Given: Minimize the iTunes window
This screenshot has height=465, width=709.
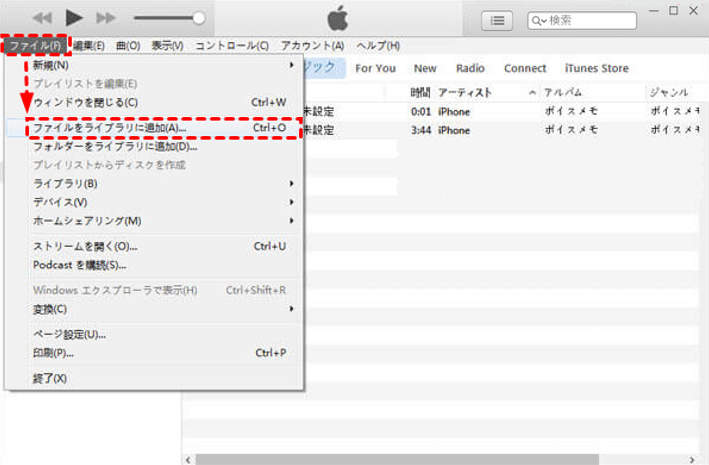Looking at the screenshot, I should tap(653, 10).
